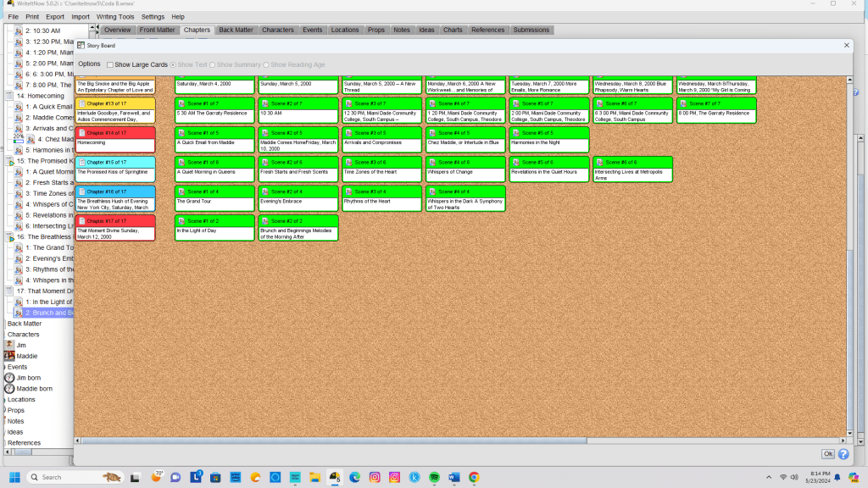Click the Chapter #14 Homecoming card icon
Screen dimensions: 868x488
click(x=82, y=132)
